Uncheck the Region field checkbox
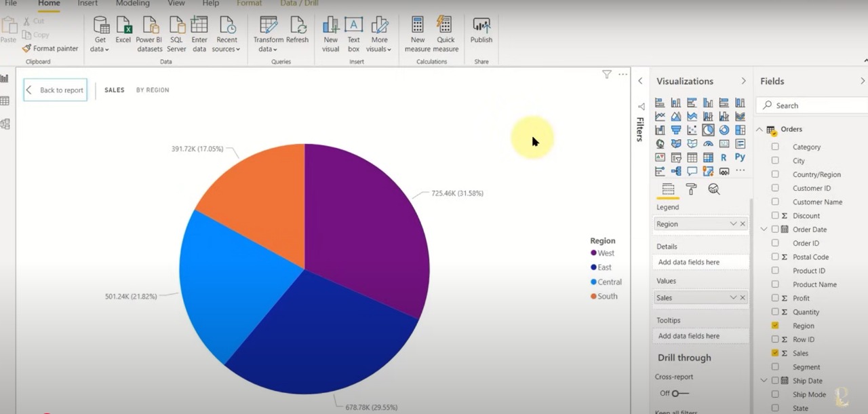Viewport: 868px width, 414px height. click(x=775, y=326)
